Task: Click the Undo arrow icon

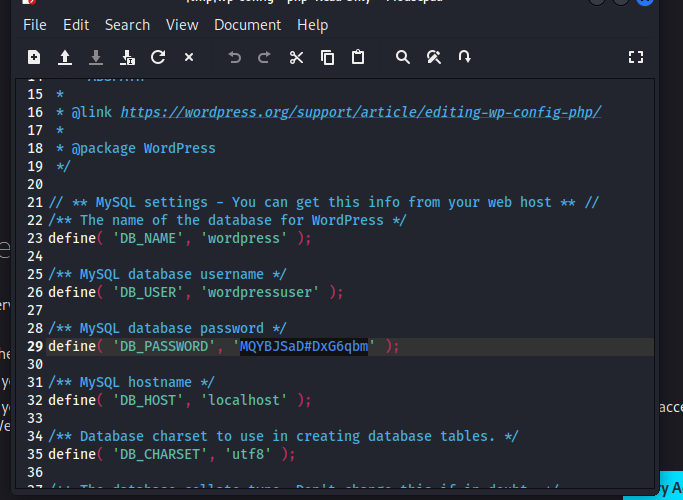Action: click(234, 57)
